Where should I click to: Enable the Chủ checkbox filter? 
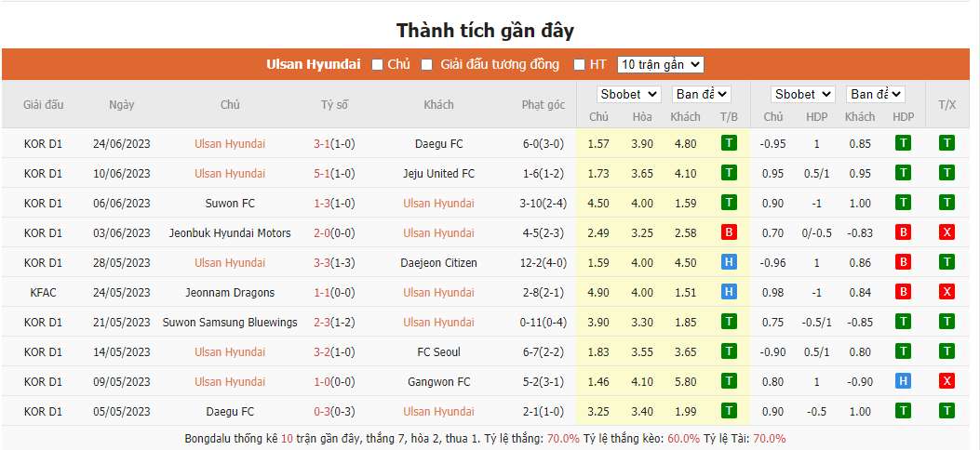(x=378, y=65)
